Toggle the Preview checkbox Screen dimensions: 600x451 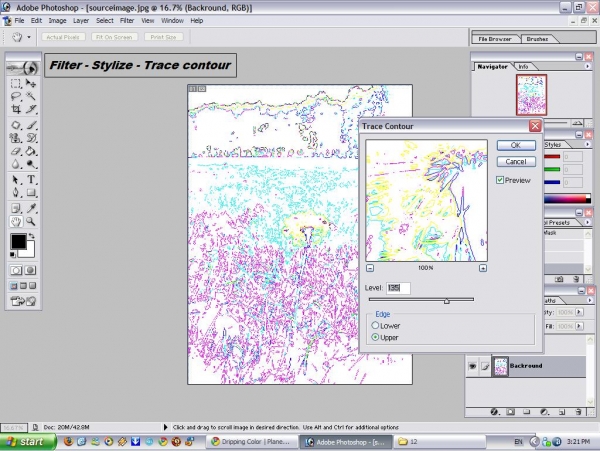click(x=500, y=180)
